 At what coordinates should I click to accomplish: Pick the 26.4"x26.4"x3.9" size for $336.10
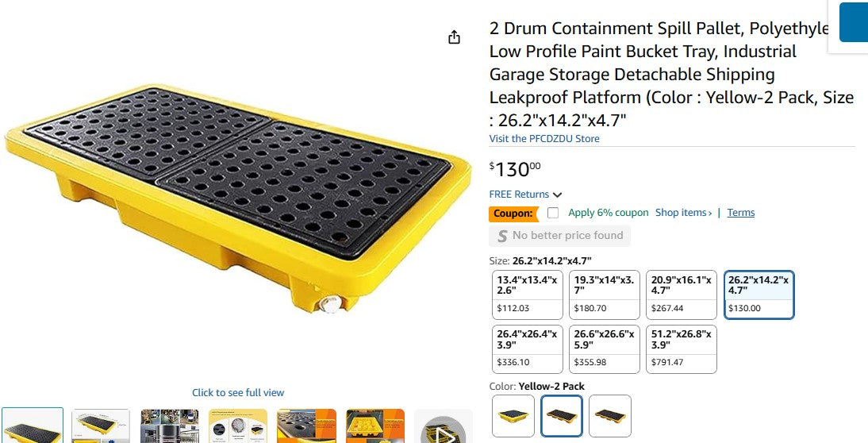[527, 349]
